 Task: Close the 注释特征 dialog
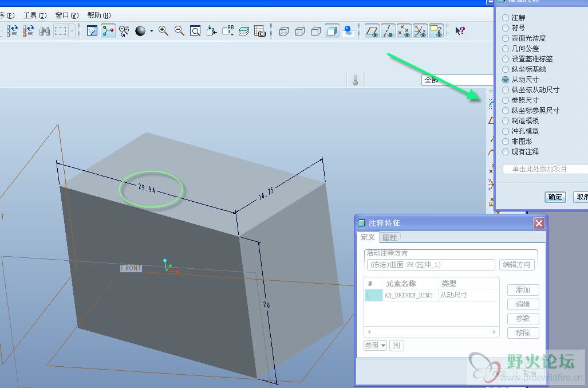point(539,224)
